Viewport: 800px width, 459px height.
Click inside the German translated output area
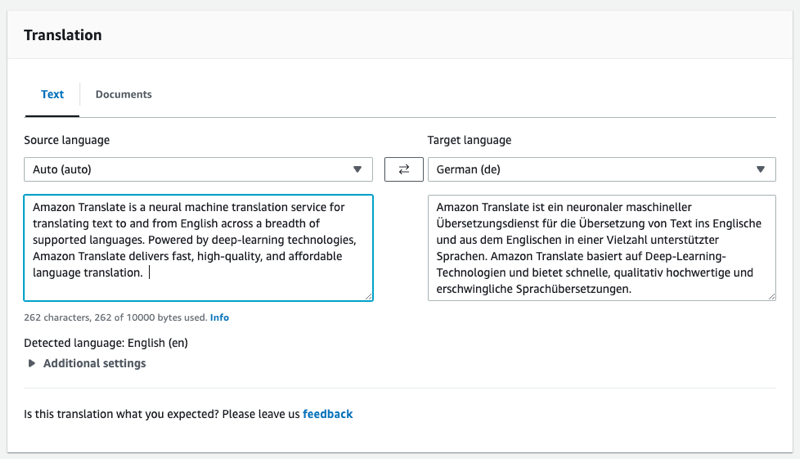pos(600,247)
